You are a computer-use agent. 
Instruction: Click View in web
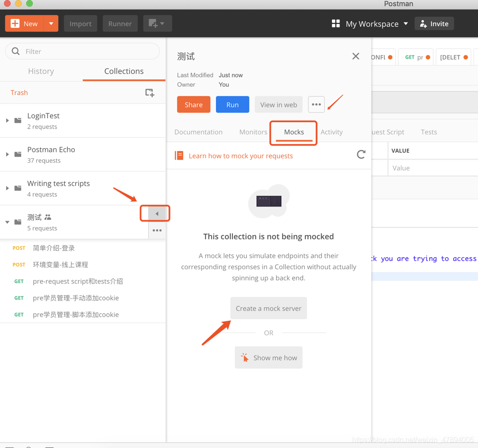[279, 104]
